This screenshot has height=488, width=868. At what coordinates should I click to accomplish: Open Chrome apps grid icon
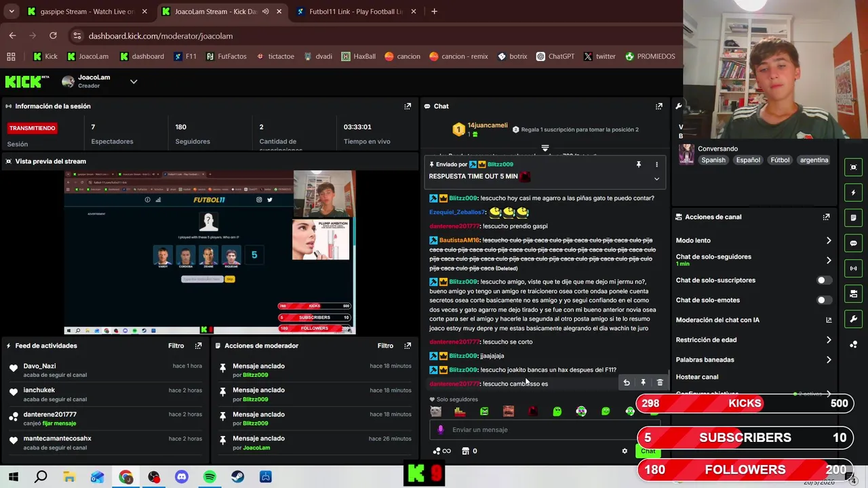[x=11, y=56]
